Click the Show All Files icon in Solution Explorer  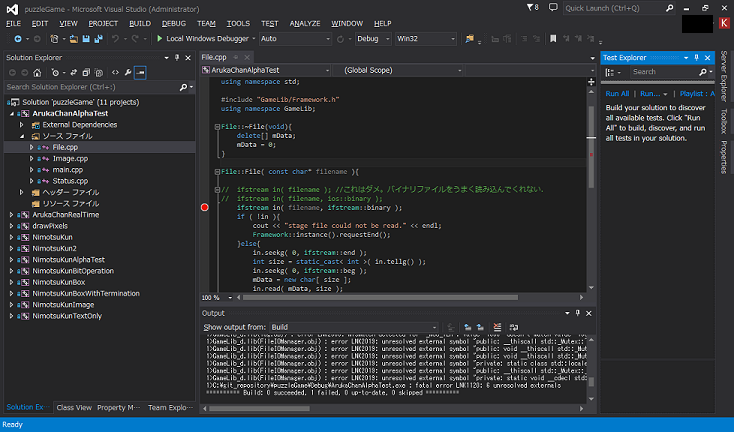pos(99,73)
